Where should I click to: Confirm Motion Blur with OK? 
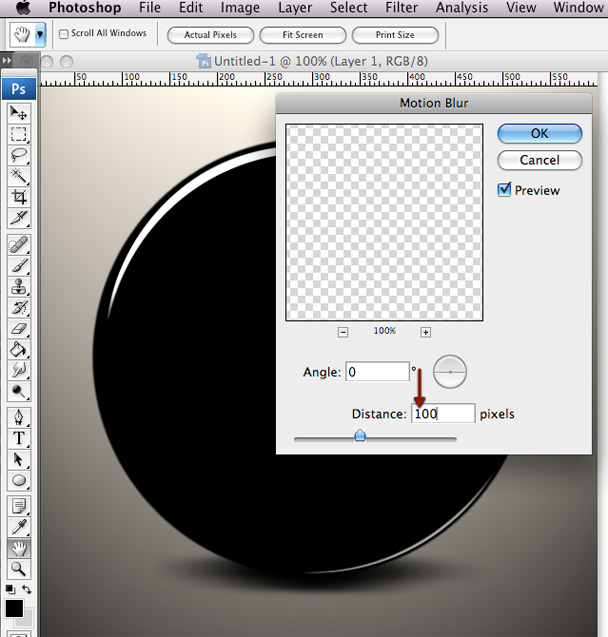(539, 134)
